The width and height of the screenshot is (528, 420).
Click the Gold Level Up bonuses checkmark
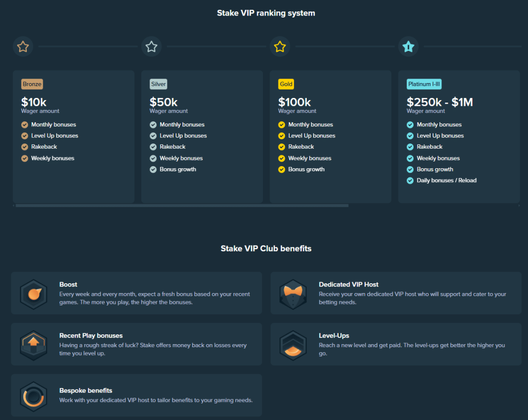pos(282,136)
